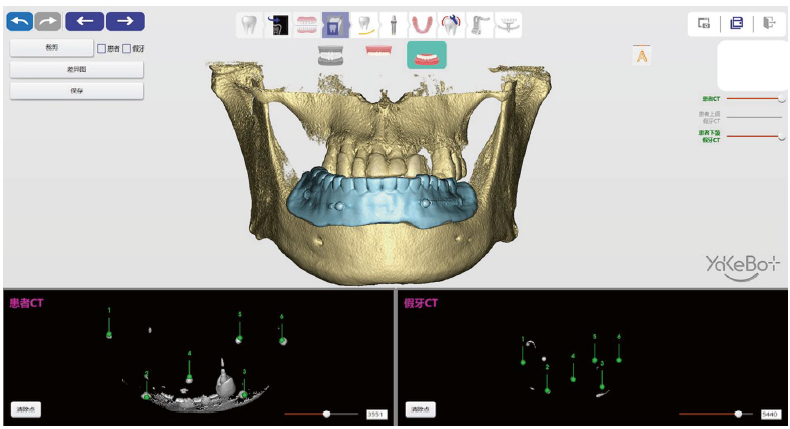Image resolution: width=790 pixels, height=429 pixels.
Task: Select the single tooth workflow icon
Action: [x=249, y=25]
